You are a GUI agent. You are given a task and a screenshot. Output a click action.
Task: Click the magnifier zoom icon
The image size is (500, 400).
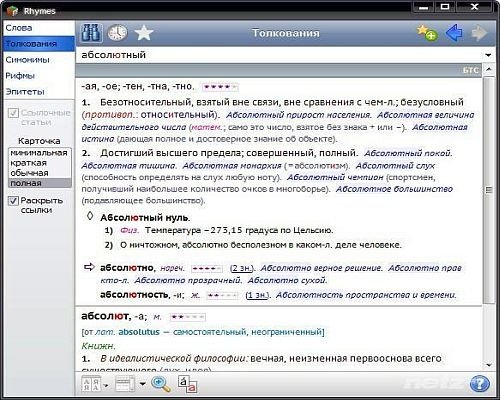[x=161, y=384]
